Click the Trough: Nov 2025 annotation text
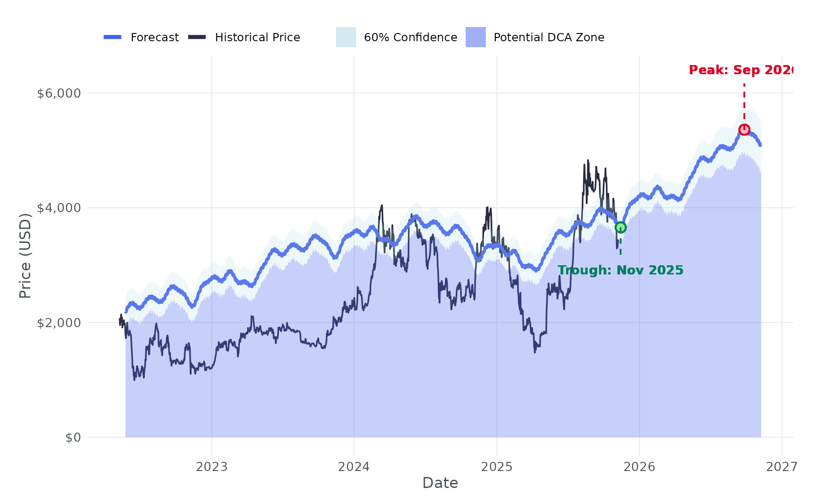The height and width of the screenshot is (504, 825). 621,270
